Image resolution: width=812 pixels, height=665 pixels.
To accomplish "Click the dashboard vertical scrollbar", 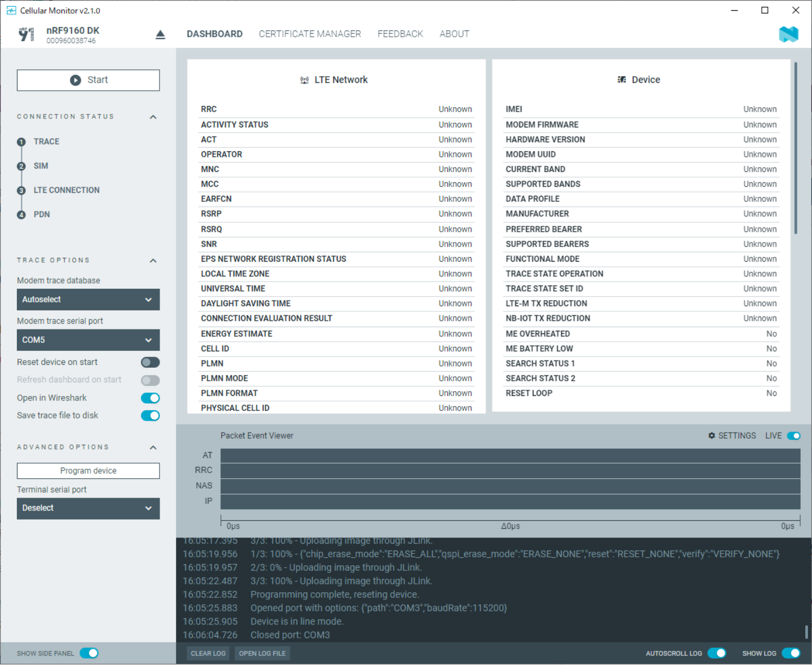I will (796, 148).
